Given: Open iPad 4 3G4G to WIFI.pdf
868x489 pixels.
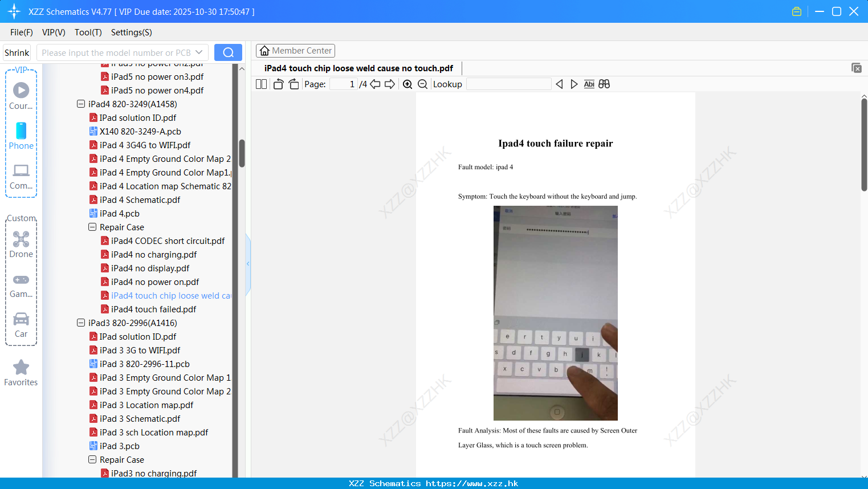Looking at the screenshot, I should click(x=140, y=145).
